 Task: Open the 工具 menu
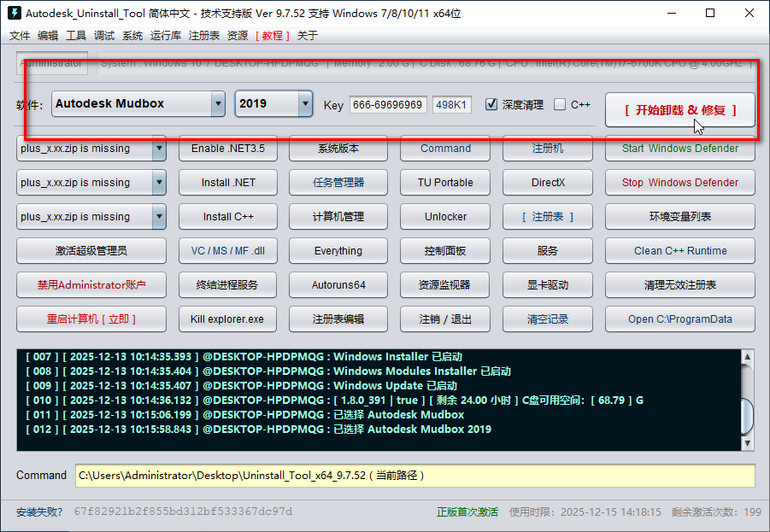pyautogui.click(x=76, y=35)
